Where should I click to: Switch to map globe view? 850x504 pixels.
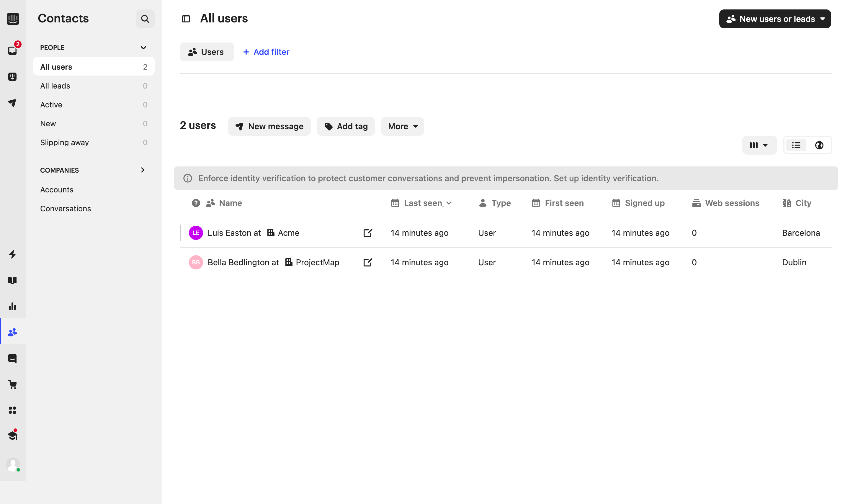pyautogui.click(x=819, y=145)
